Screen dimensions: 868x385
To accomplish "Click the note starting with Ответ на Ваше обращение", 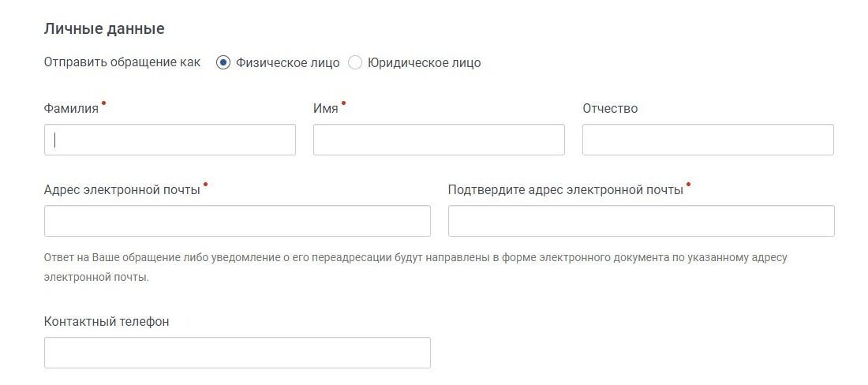I will point(415,267).
